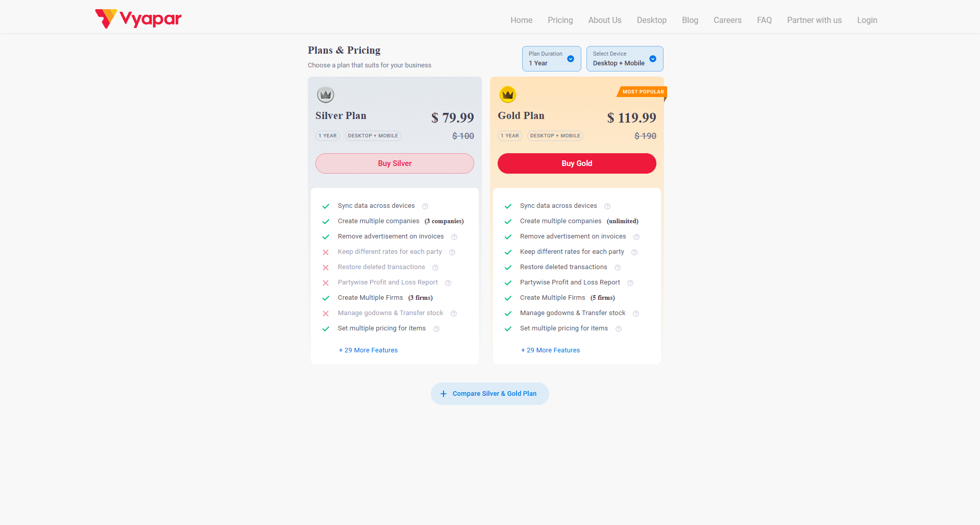
Task: Expand Compare Silver & Gold Plan
Action: pyautogui.click(x=489, y=394)
